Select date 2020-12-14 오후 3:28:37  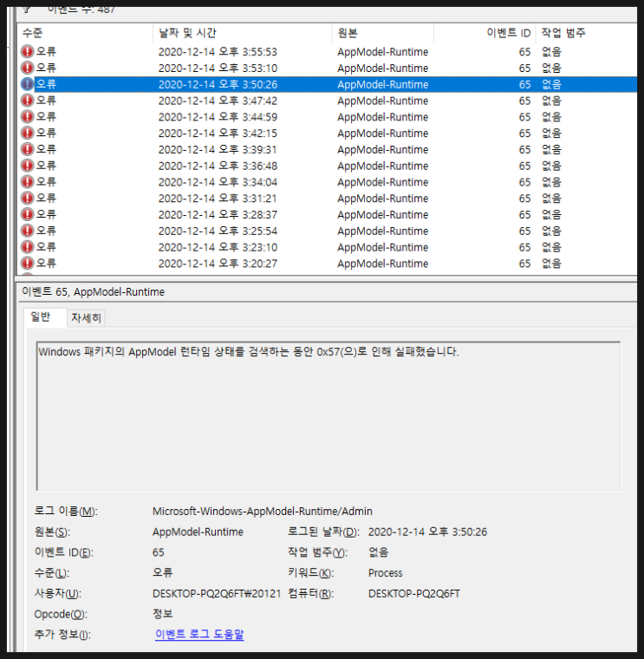pos(218,215)
